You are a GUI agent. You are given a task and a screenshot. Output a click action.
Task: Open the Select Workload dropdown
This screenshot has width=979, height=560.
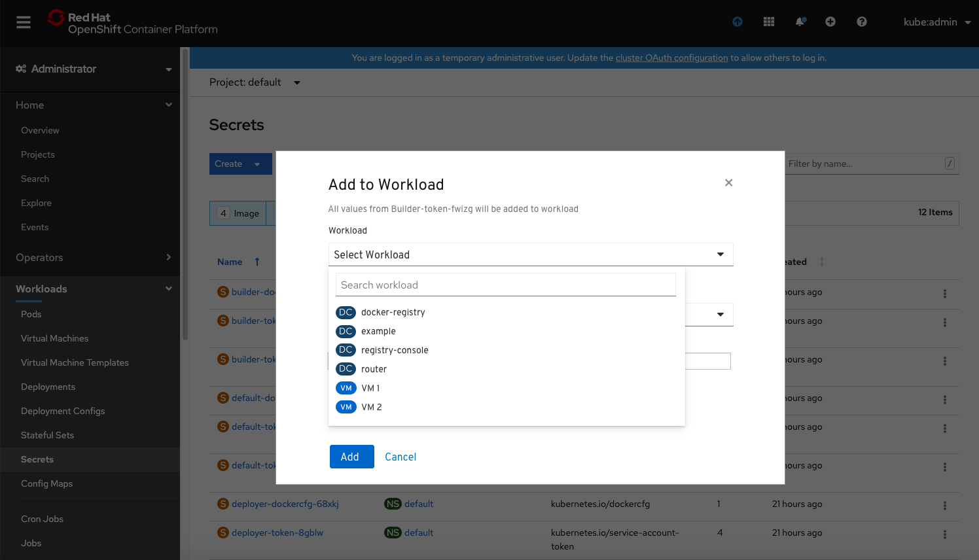coord(531,254)
